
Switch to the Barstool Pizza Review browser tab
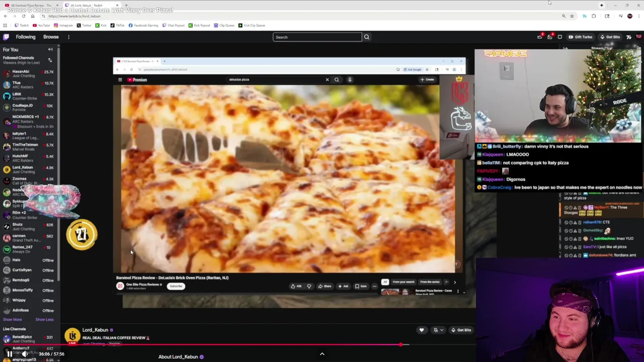32,5
